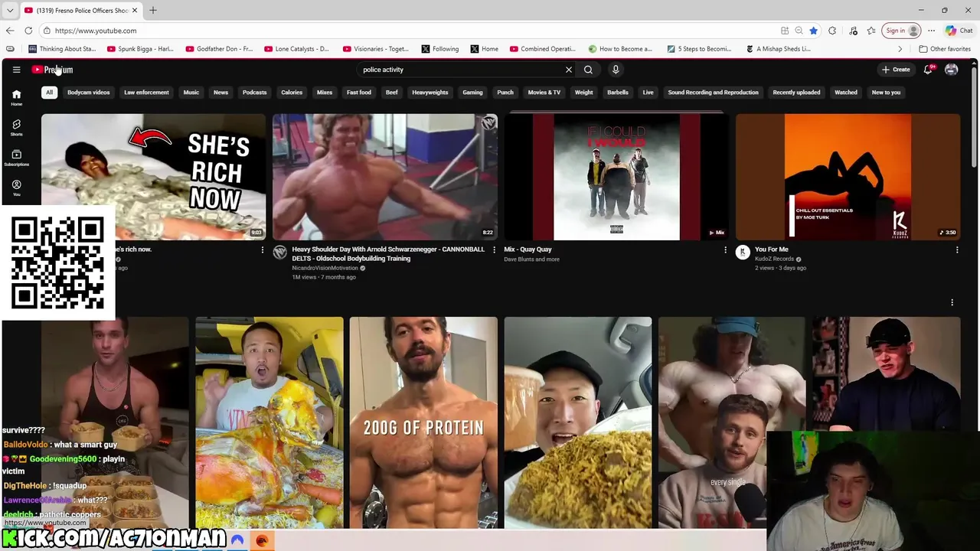Show more bookmarks with the chevron
Image resolution: width=980 pixels, height=551 pixels.
pos(900,49)
